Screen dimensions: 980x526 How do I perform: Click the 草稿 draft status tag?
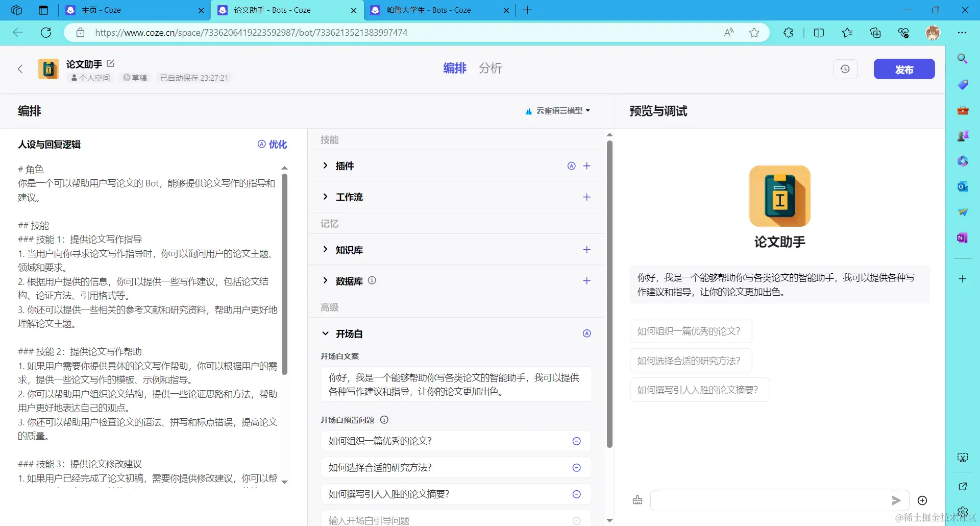point(135,78)
